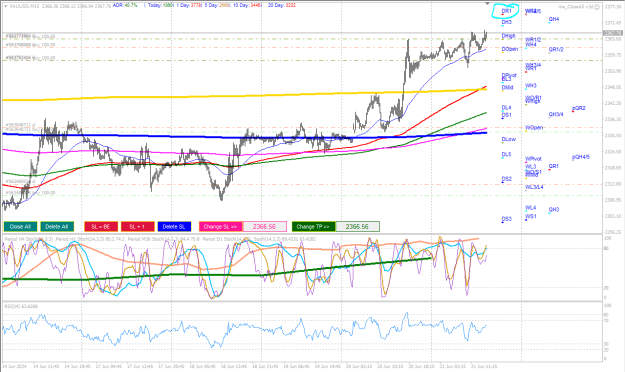Click the QH3/4 level label
Image resolution: width=625 pixels, height=372 pixels.
tap(556, 114)
